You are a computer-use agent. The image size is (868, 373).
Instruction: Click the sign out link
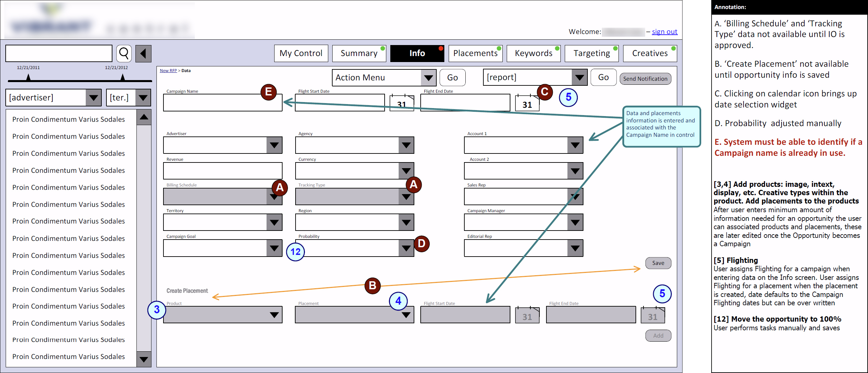click(664, 31)
